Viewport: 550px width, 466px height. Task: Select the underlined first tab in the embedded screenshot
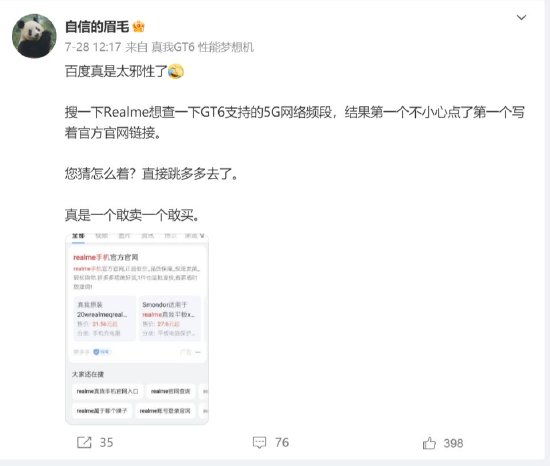pyautogui.click(x=79, y=236)
